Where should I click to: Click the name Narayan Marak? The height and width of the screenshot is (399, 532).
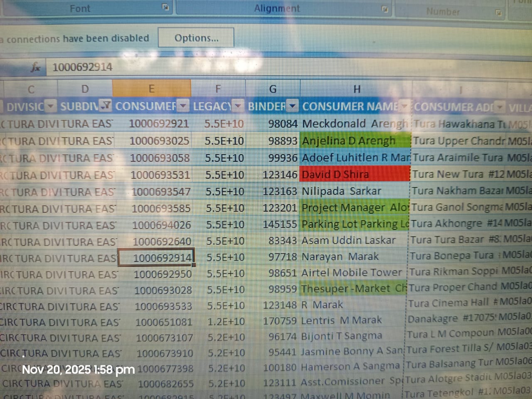pyautogui.click(x=354, y=256)
